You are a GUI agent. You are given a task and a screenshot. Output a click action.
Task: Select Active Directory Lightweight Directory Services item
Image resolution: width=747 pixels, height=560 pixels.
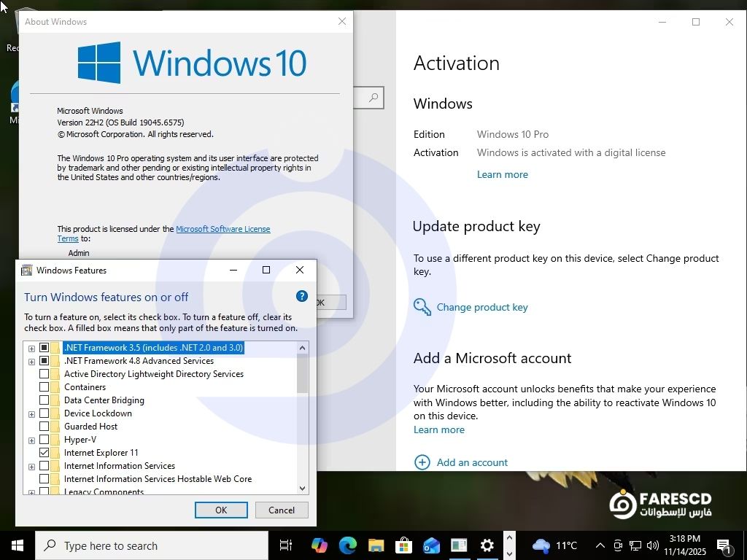coord(153,374)
